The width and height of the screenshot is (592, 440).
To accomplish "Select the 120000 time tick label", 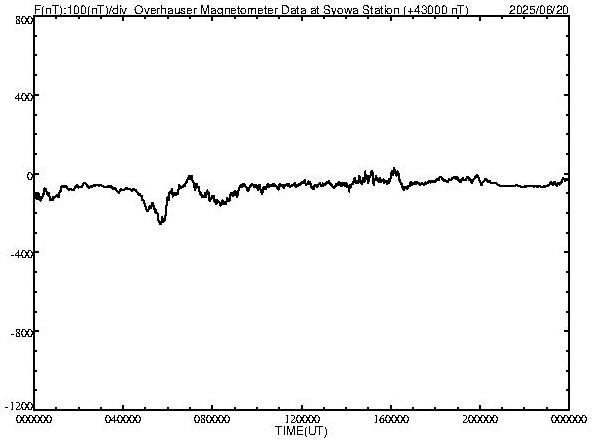I will (302, 419).
